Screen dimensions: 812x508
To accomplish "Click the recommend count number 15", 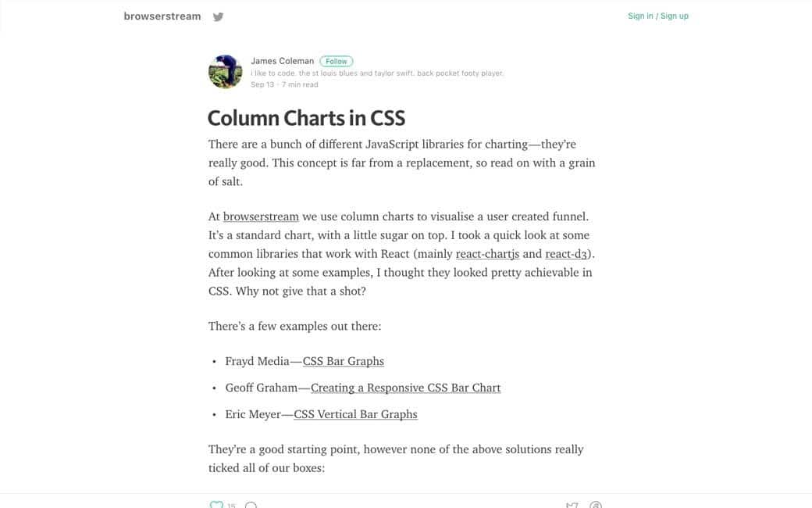I will (231, 506).
